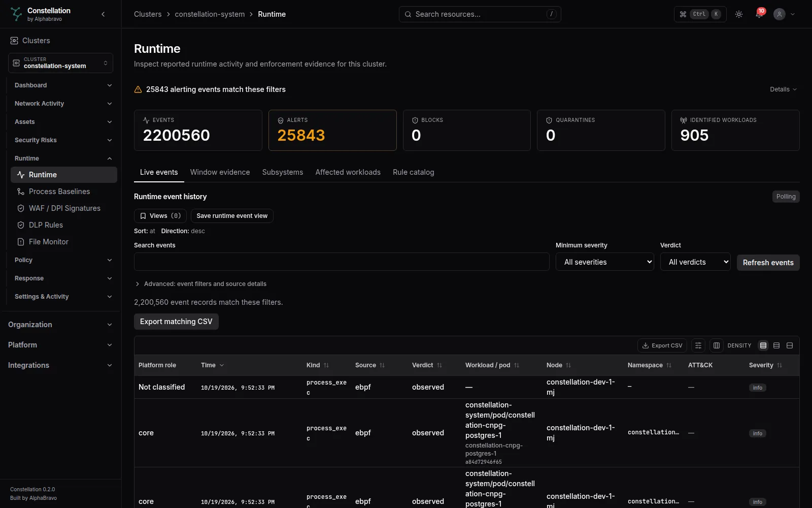
Task: Expand the Network Activity section
Action: click(x=63, y=104)
